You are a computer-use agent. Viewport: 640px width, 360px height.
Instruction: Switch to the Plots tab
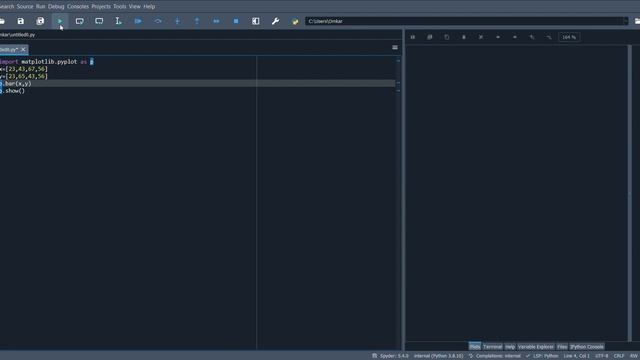[x=475, y=347]
